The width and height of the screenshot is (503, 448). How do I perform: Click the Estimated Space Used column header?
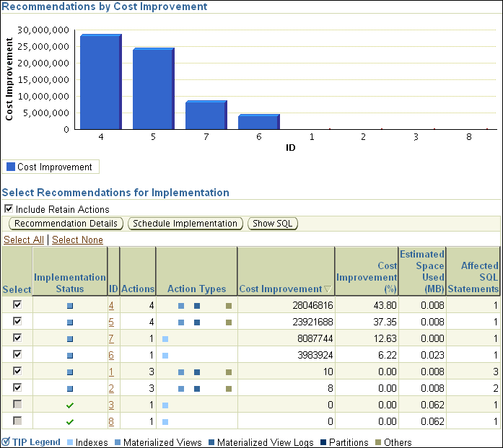click(x=421, y=271)
